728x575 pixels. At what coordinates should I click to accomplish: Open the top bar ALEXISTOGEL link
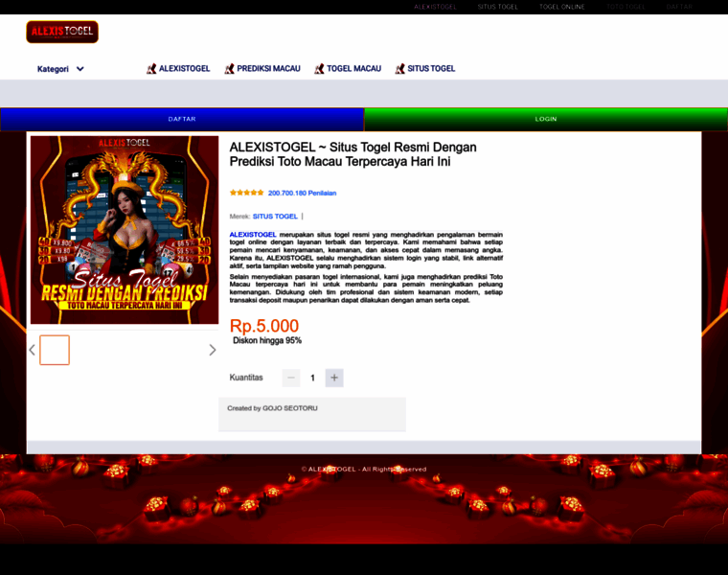coord(435,7)
